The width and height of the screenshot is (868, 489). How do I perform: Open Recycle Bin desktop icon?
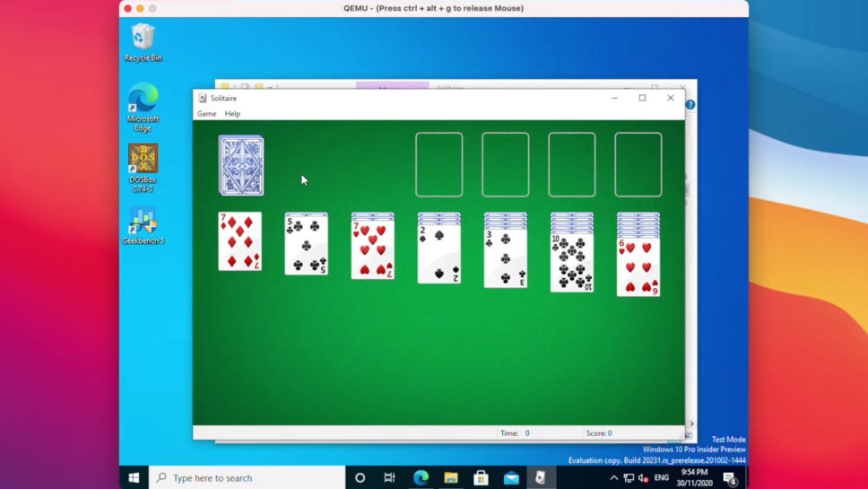pyautogui.click(x=143, y=42)
